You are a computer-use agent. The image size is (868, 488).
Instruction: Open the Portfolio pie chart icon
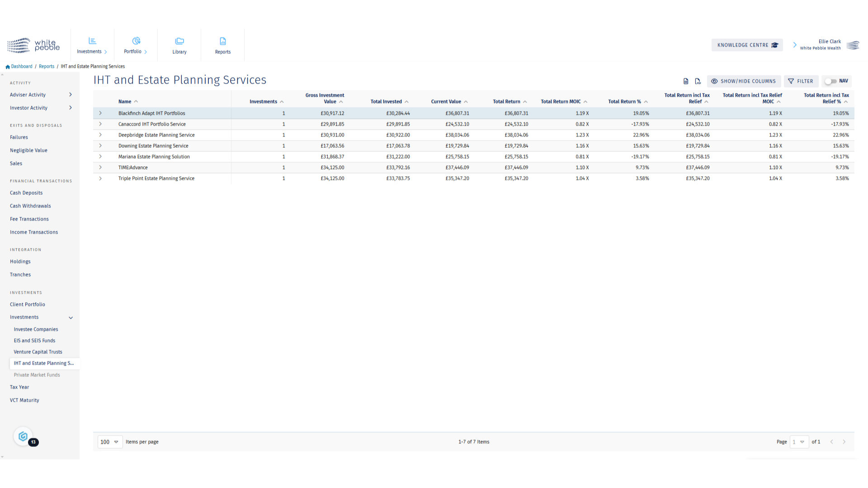[x=136, y=41]
